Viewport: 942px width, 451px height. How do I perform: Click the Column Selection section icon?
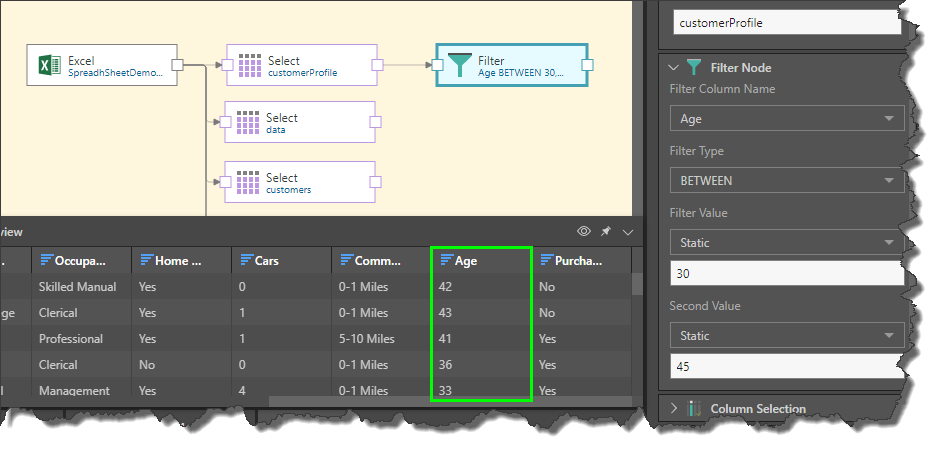694,409
